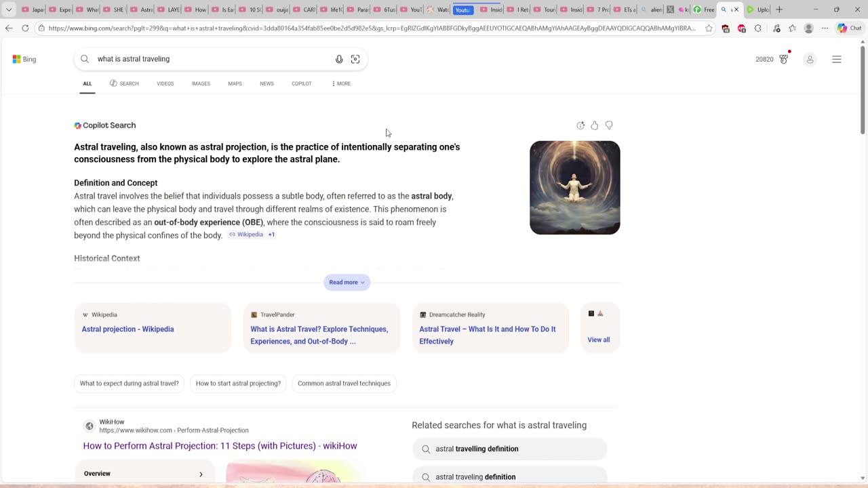Switch to the COPILOT tab
Image resolution: width=868 pixels, height=488 pixels.
point(302,83)
